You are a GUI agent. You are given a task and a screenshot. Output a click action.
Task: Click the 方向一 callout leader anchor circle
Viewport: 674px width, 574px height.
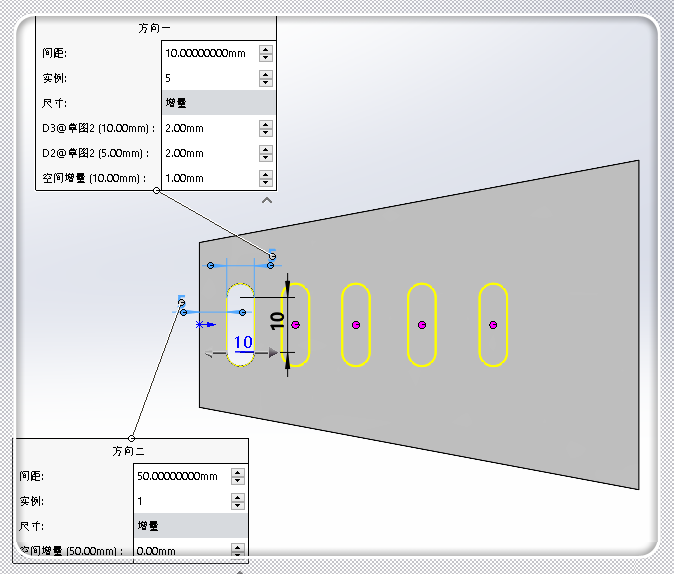point(156,190)
